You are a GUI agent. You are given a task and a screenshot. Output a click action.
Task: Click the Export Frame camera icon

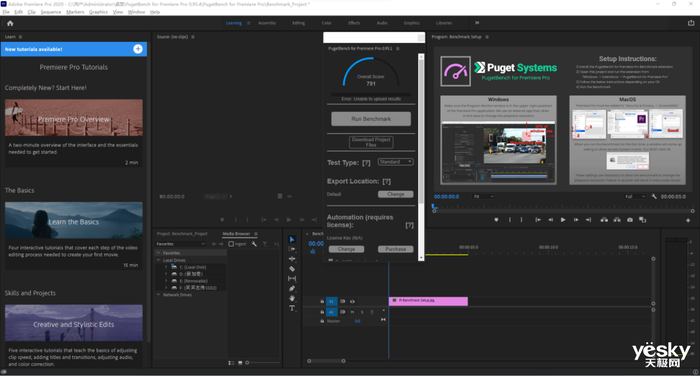coord(630,220)
